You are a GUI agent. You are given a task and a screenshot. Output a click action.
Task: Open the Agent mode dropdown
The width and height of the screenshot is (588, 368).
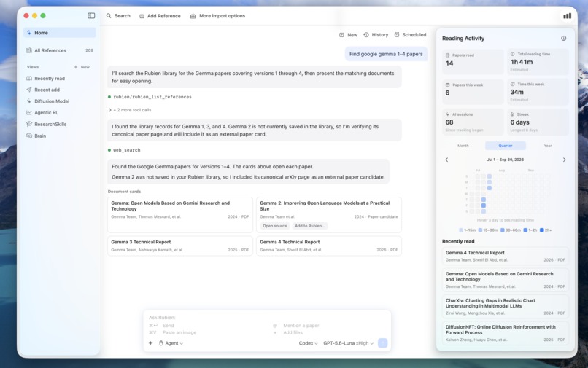coord(171,343)
